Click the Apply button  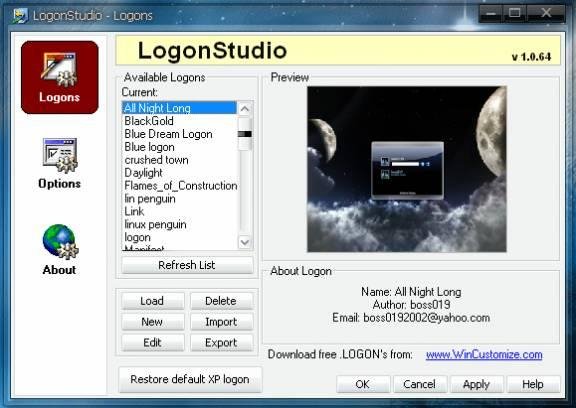[x=476, y=384]
